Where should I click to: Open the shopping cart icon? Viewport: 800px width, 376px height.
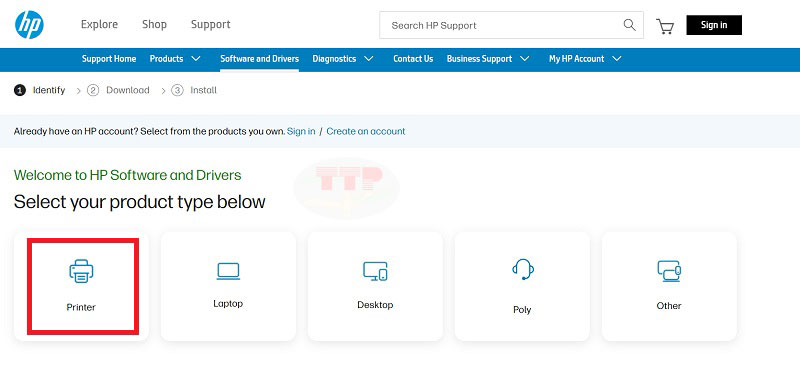click(665, 26)
